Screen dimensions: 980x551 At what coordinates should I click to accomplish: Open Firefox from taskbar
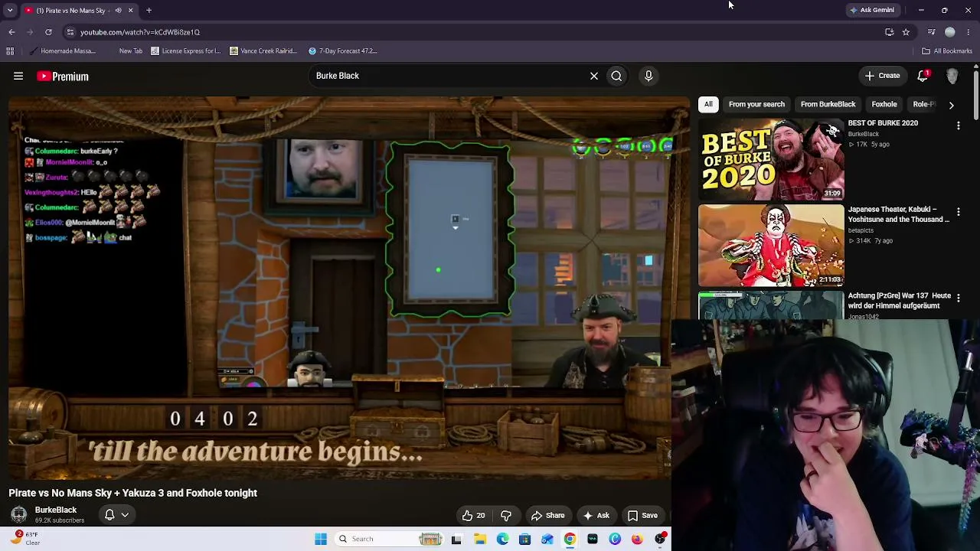coord(637,539)
